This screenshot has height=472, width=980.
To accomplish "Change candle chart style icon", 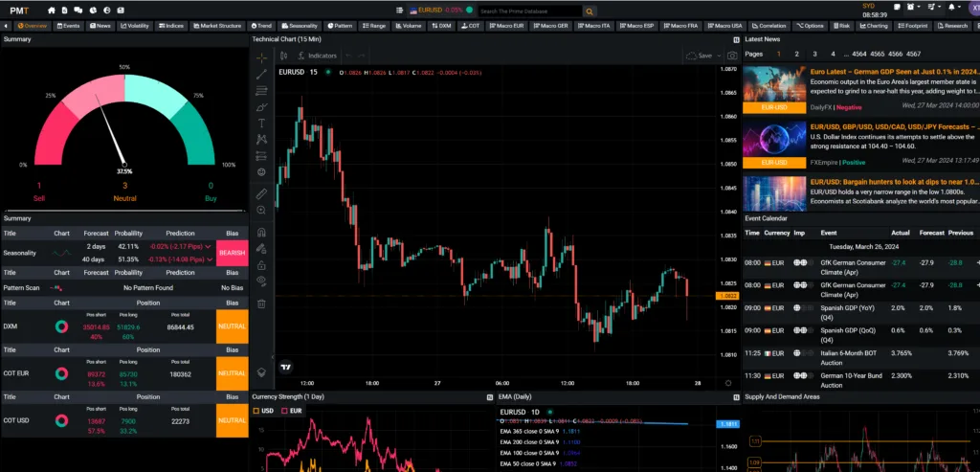I will pyautogui.click(x=283, y=56).
